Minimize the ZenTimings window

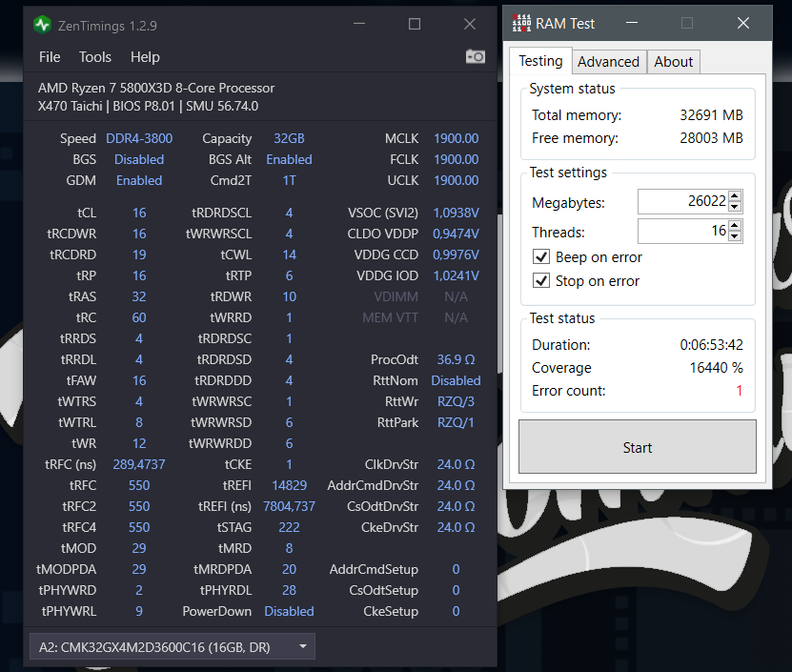pyautogui.click(x=359, y=24)
